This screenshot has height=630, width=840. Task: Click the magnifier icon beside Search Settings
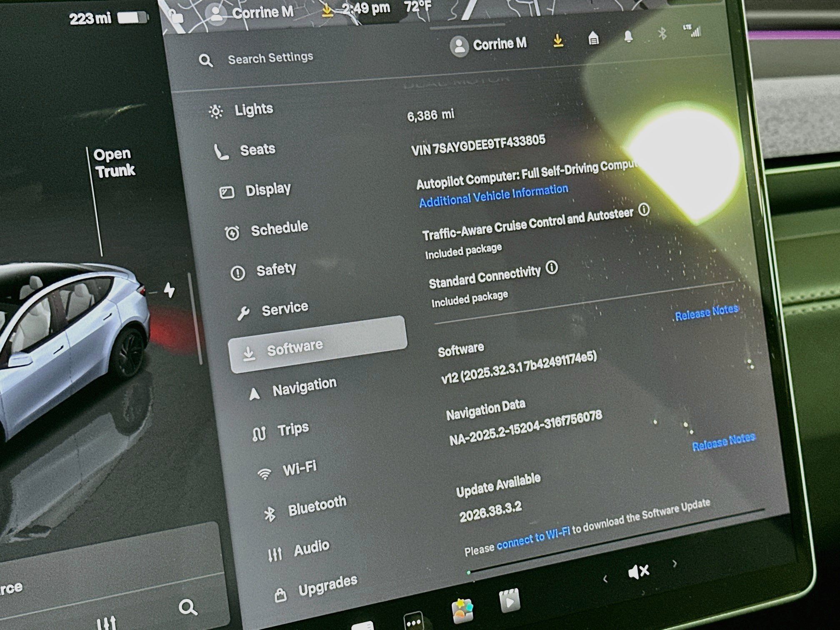pyautogui.click(x=205, y=60)
